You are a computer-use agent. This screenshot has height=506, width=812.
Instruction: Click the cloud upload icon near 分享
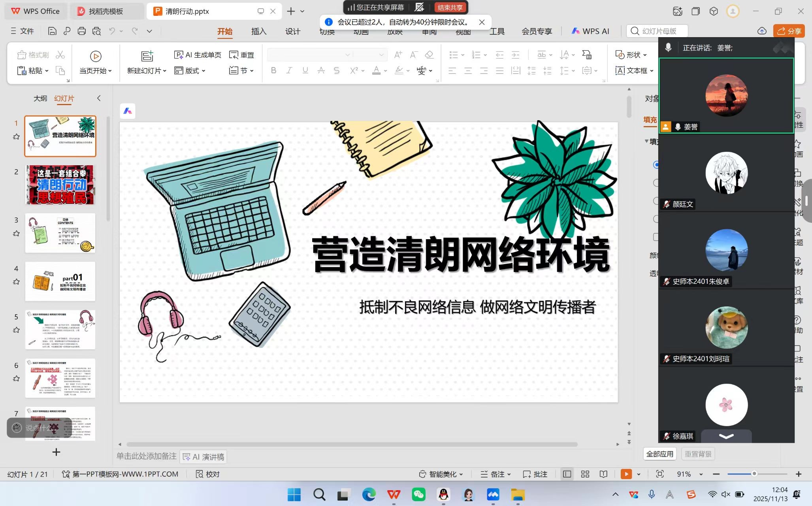tap(762, 31)
